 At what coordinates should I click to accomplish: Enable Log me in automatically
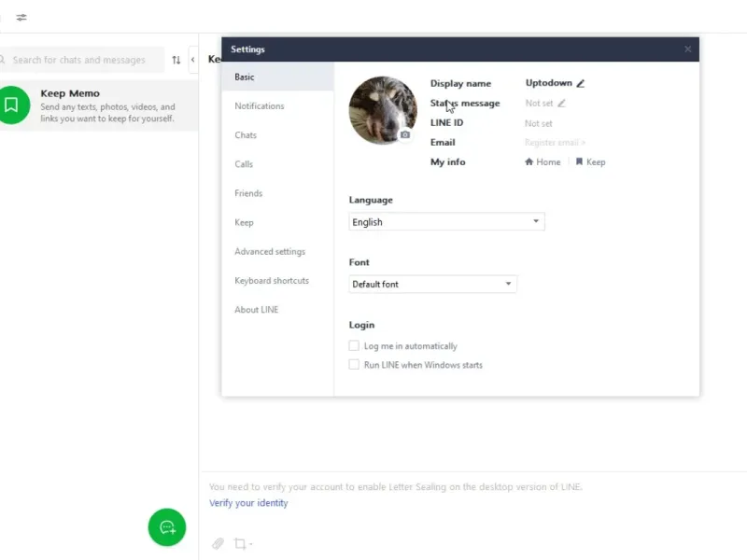tap(354, 345)
